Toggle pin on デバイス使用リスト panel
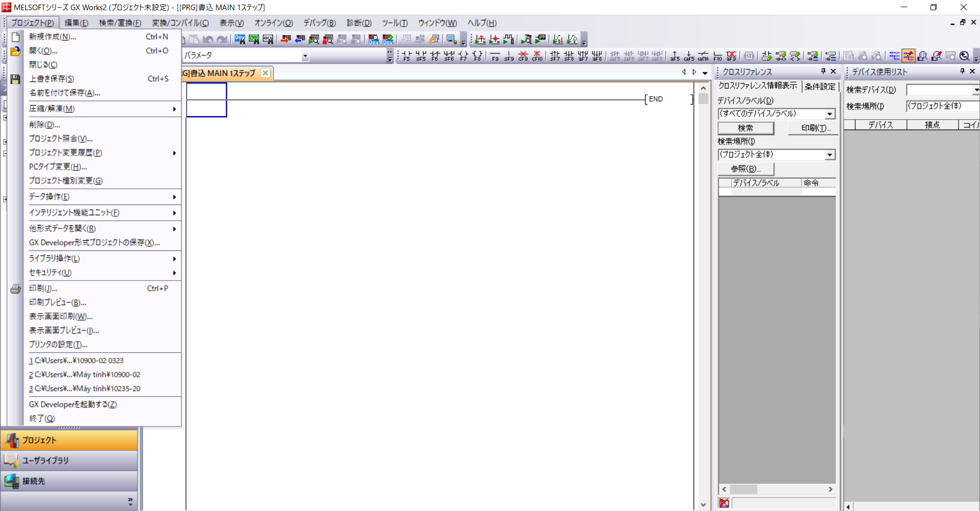 [x=962, y=71]
